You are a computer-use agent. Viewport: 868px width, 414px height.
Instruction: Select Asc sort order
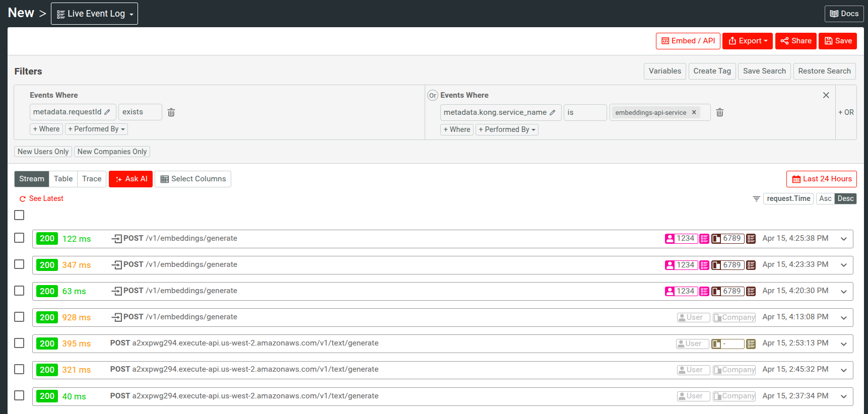(x=825, y=199)
